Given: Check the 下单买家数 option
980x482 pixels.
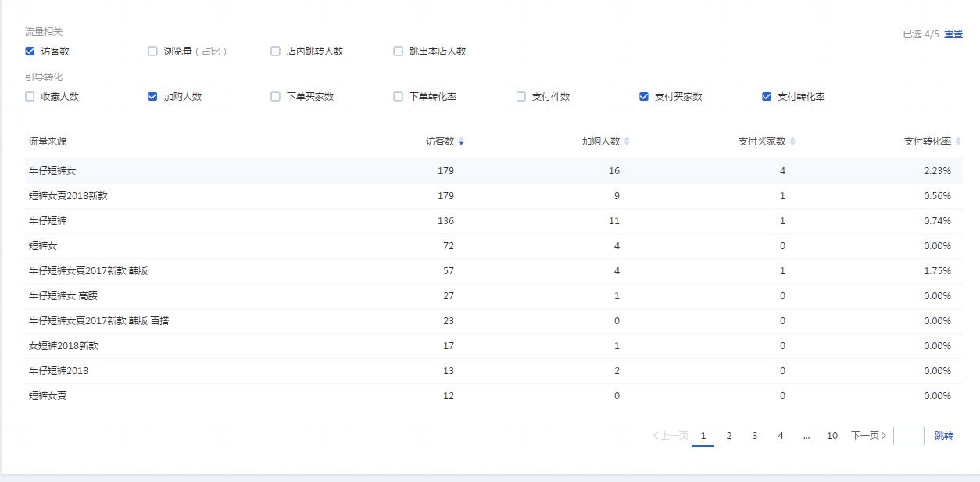Looking at the screenshot, I should (275, 97).
